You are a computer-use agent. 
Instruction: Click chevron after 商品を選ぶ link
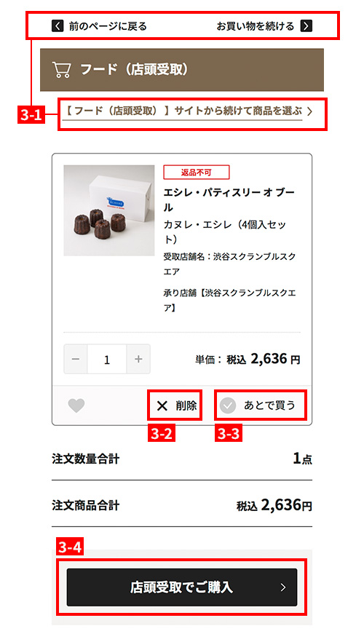pos(310,111)
